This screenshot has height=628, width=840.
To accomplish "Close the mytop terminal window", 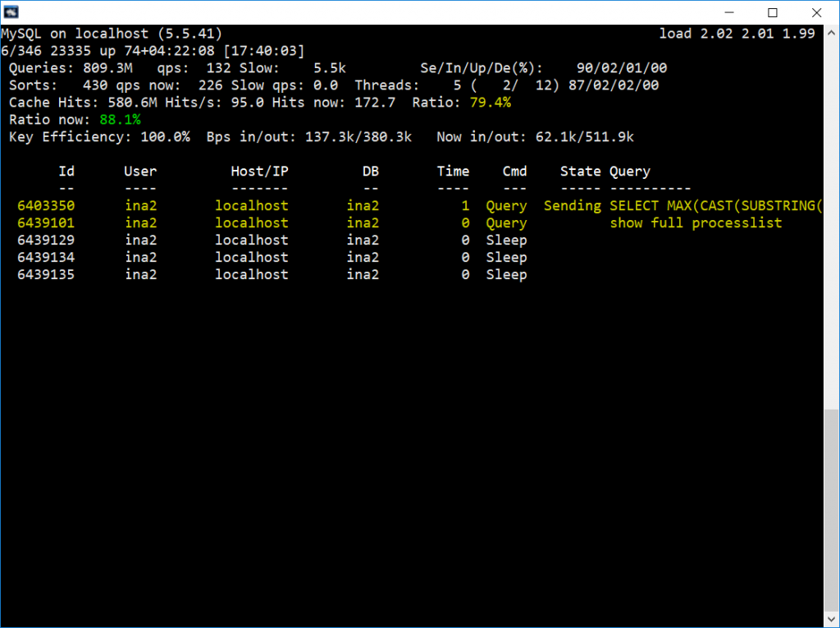I will click(816, 12).
